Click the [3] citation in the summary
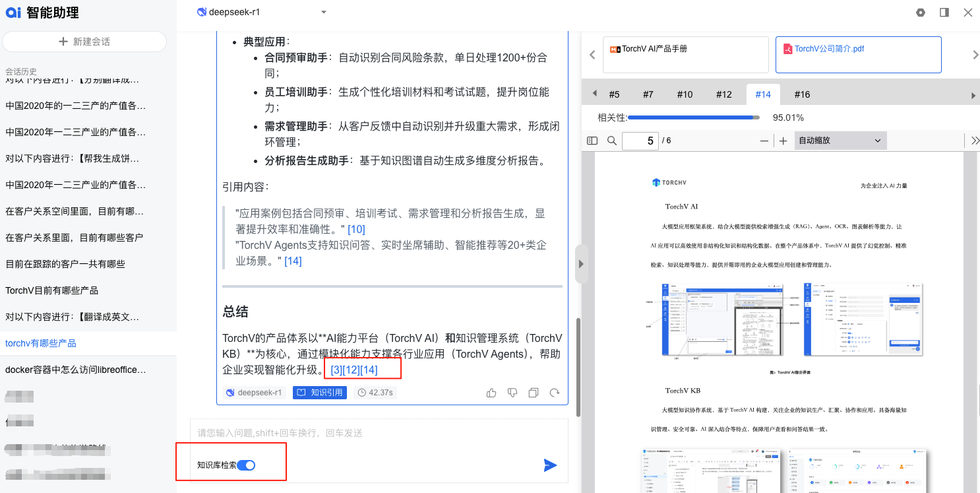The width and height of the screenshot is (980, 493). pyautogui.click(x=336, y=370)
